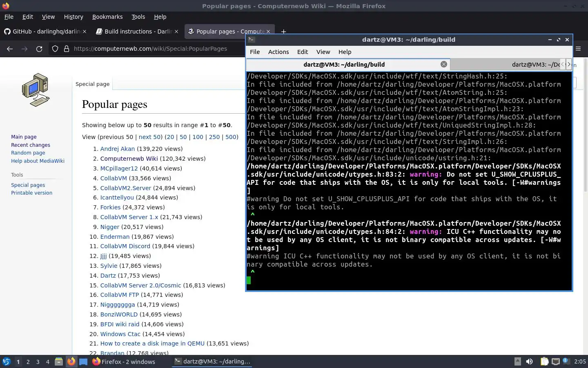Open CollabVM2.Server wiki page
This screenshot has height=368, width=588.
click(126, 188)
